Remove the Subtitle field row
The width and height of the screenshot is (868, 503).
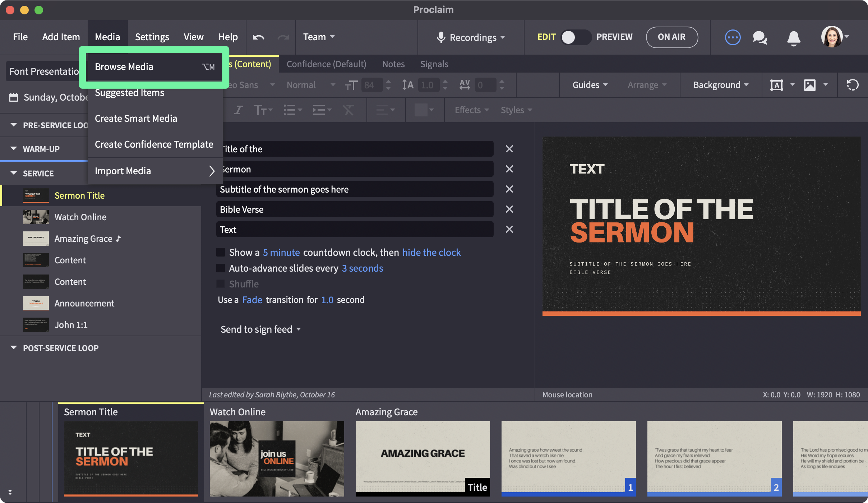pos(509,189)
